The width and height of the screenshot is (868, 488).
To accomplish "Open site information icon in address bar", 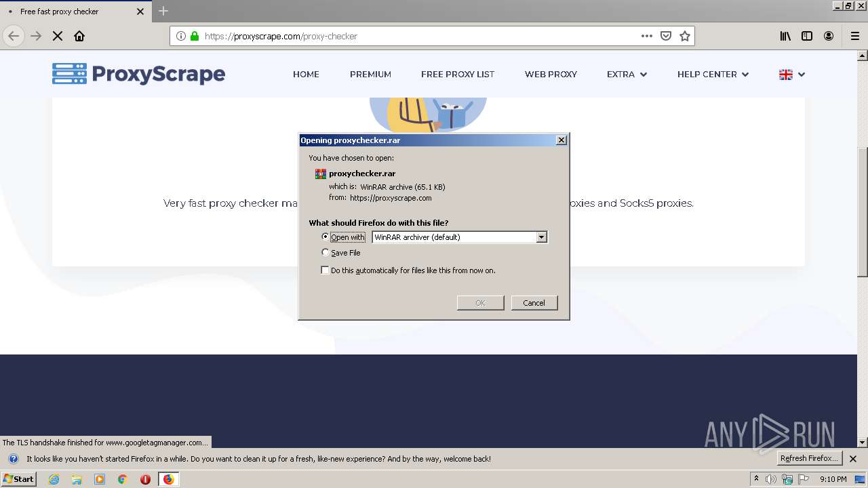I will pos(181,36).
